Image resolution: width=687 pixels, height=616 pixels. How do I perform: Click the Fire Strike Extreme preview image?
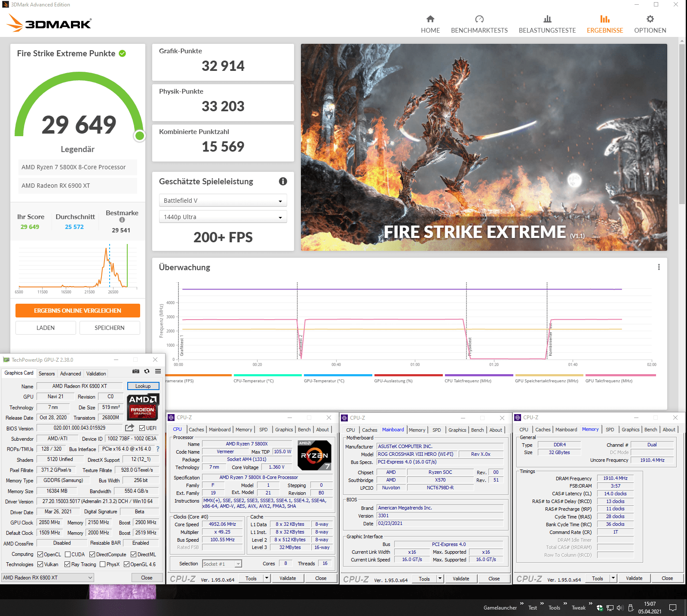tap(484, 147)
